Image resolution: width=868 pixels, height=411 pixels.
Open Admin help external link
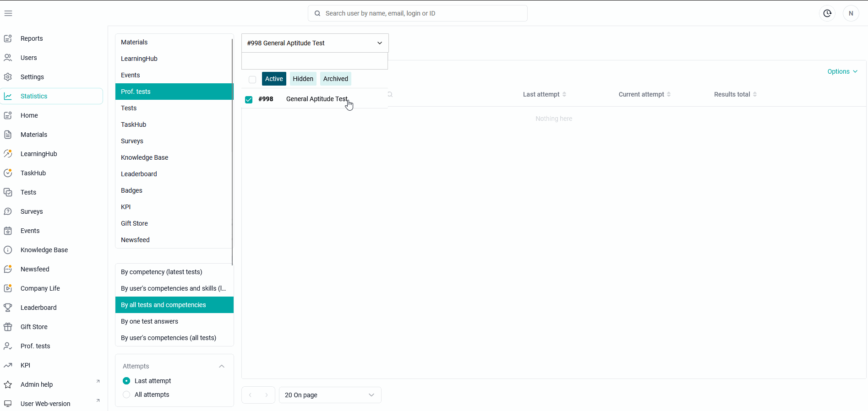pos(98,381)
